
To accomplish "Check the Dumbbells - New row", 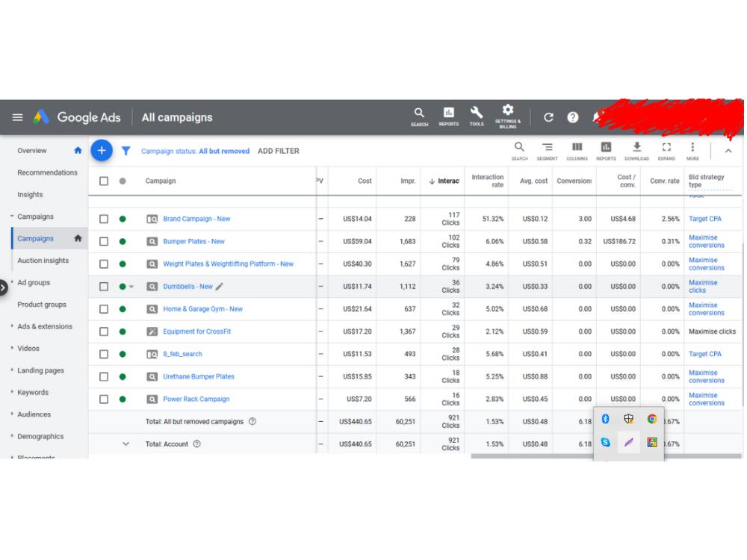I will pyautogui.click(x=104, y=287).
